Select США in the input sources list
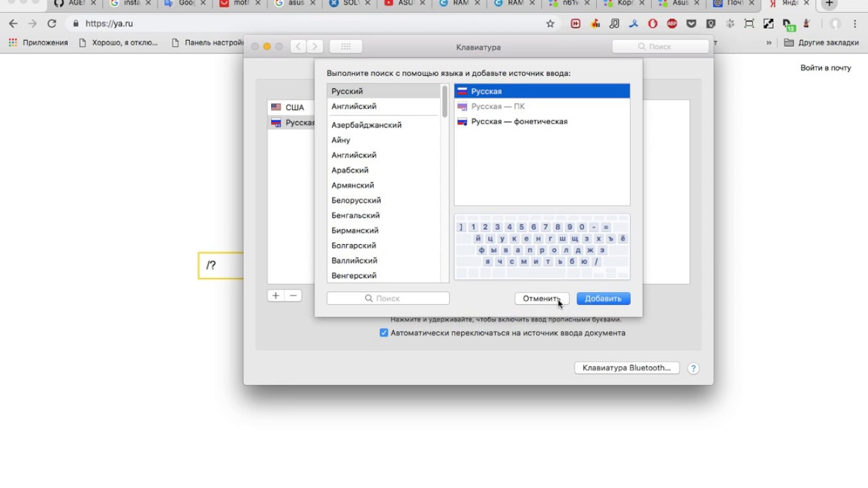This screenshot has height=488, width=868. 291,107
